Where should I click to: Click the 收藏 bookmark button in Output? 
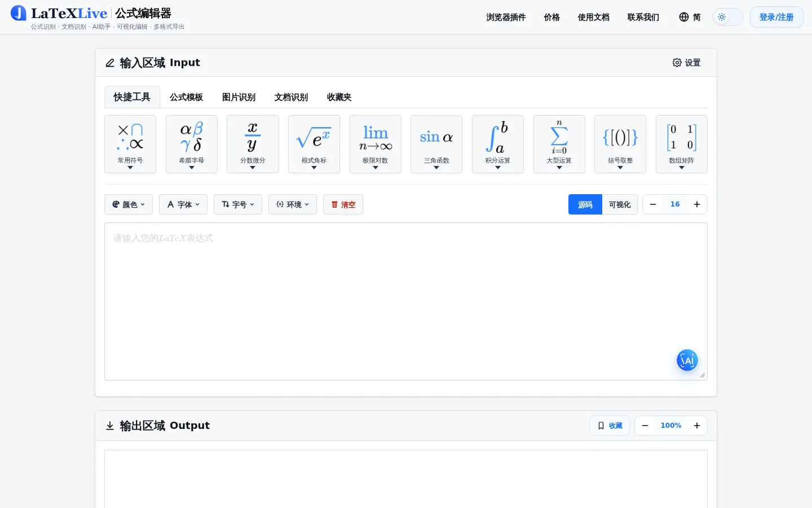[610, 426]
